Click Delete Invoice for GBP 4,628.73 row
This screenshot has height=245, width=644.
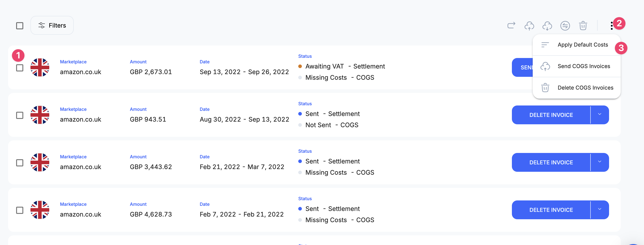pyautogui.click(x=551, y=210)
